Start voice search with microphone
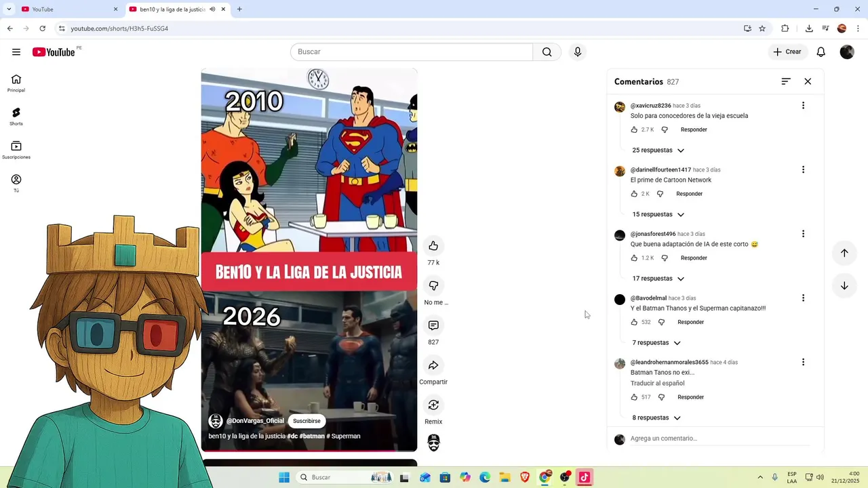868x488 pixels. click(x=578, y=52)
